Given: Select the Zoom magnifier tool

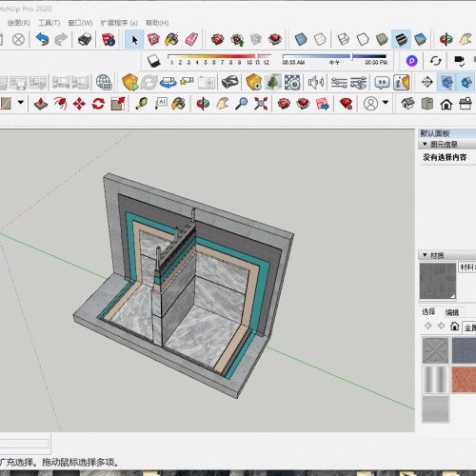Looking at the screenshot, I should [242, 104].
